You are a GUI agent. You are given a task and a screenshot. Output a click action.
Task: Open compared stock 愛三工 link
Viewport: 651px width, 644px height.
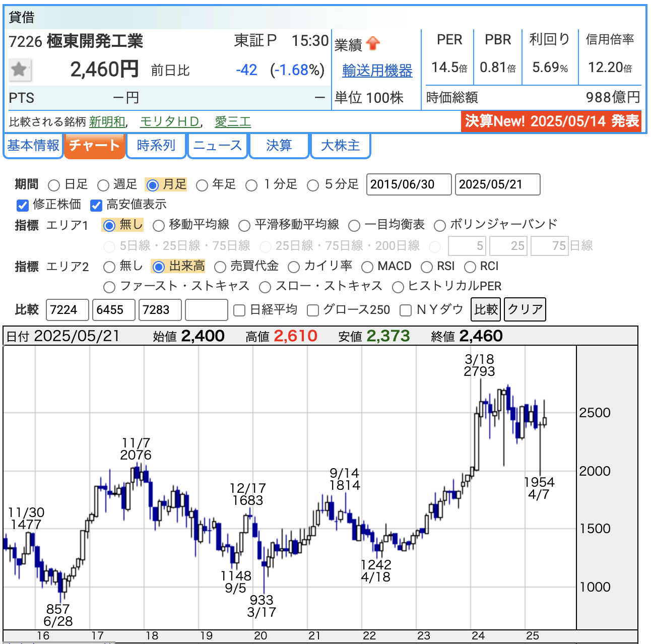(x=233, y=122)
